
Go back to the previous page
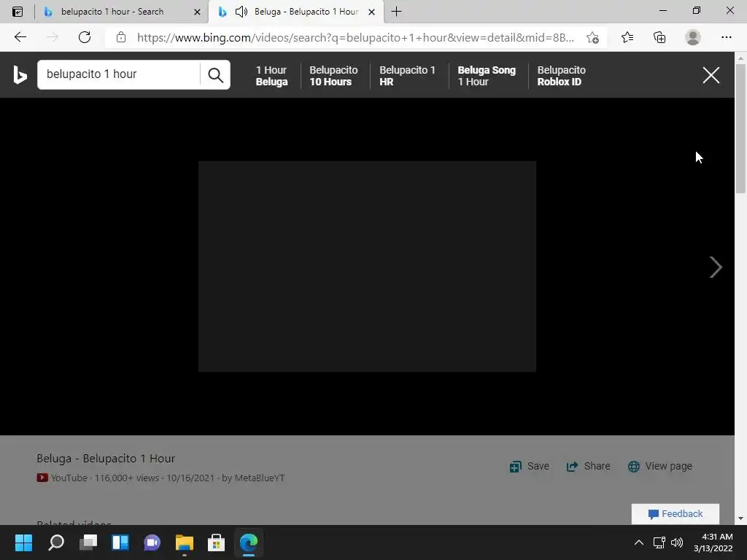tap(20, 37)
